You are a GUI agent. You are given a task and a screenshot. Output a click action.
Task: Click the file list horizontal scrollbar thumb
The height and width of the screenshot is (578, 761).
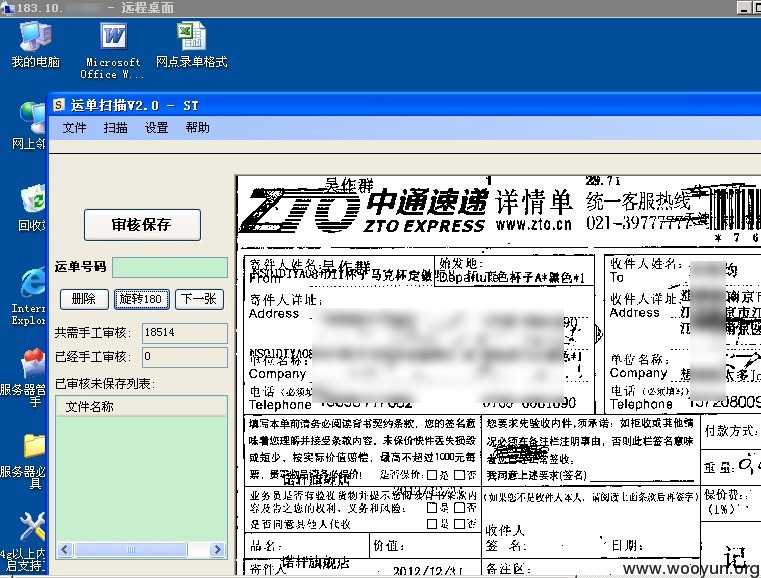tap(130, 549)
